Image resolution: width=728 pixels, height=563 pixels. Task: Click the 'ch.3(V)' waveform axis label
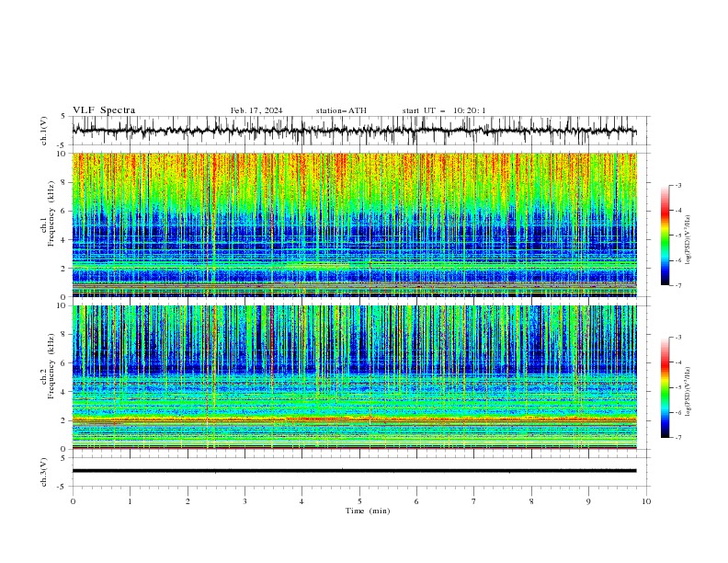44,472
